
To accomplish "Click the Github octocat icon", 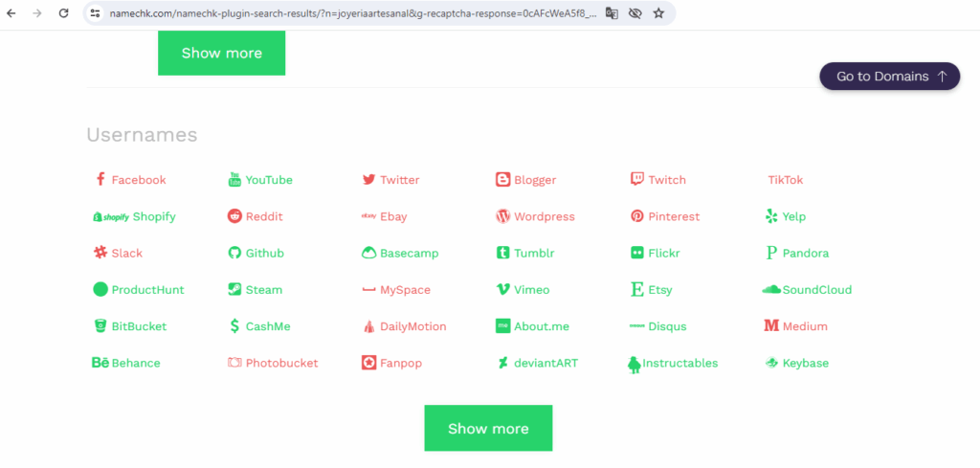I will [x=234, y=253].
